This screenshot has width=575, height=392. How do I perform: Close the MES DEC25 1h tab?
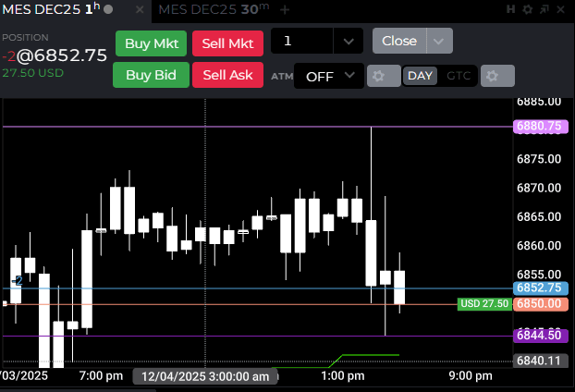[x=140, y=9]
